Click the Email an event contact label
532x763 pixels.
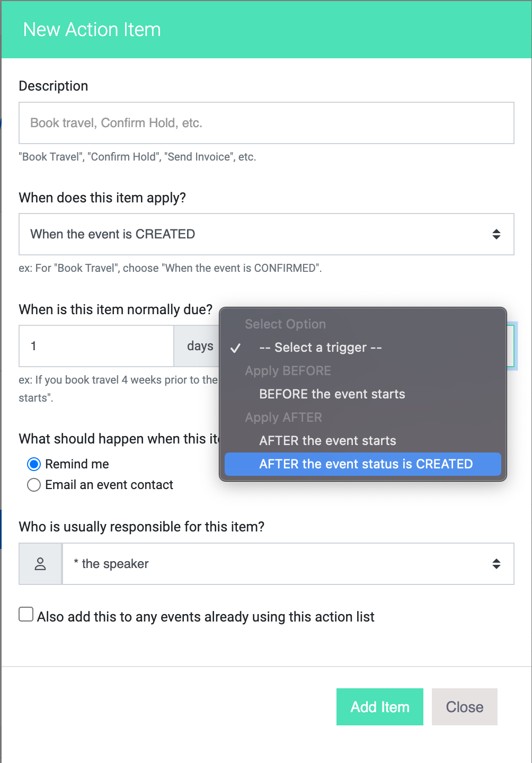point(109,485)
